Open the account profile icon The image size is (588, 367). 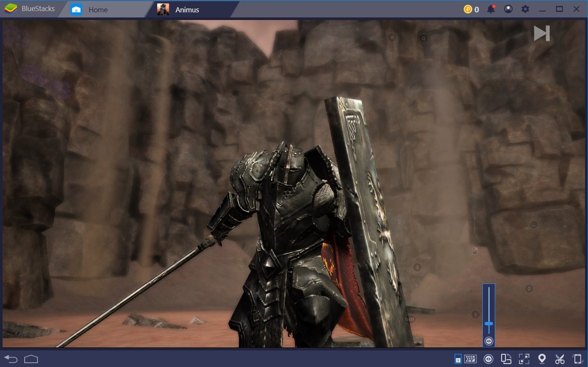[508, 9]
